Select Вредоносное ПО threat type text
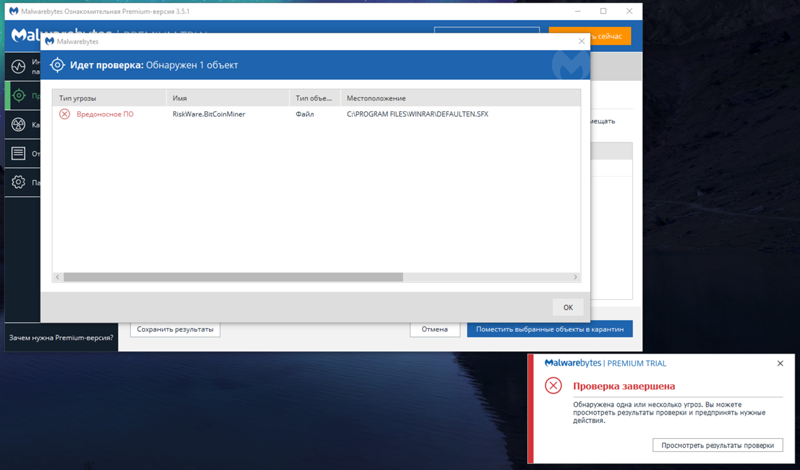The height and width of the screenshot is (470, 800). tap(105, 114)
